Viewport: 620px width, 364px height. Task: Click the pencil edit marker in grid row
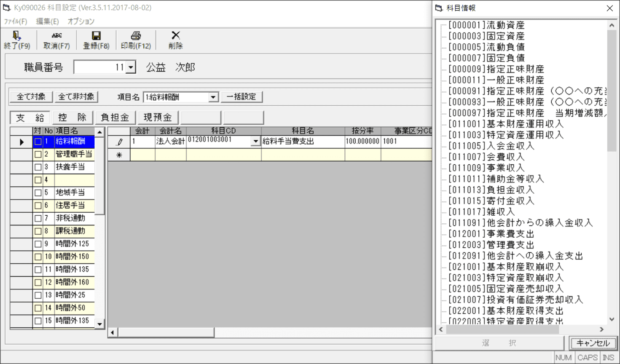click(x=119, y=142)
